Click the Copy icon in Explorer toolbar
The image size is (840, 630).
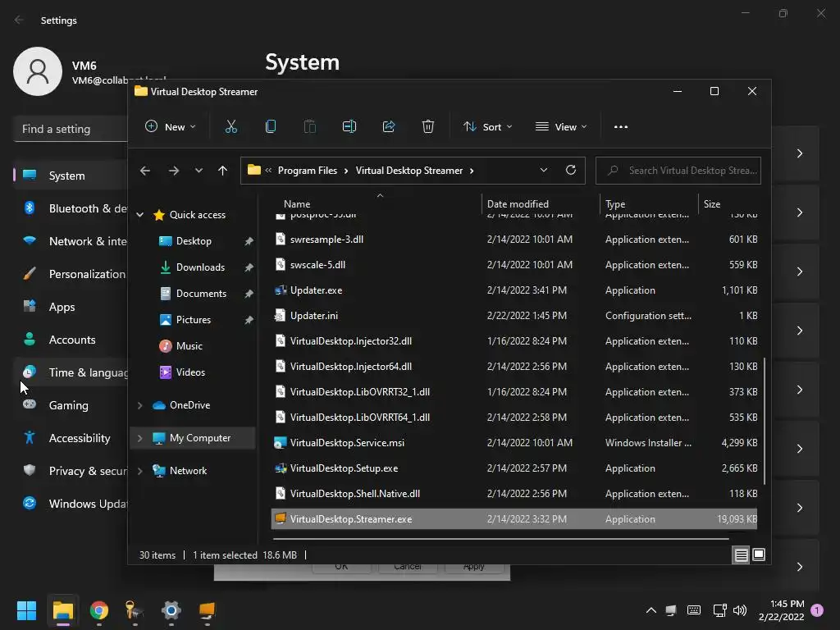pyautogui.click(x=271, y=126)
